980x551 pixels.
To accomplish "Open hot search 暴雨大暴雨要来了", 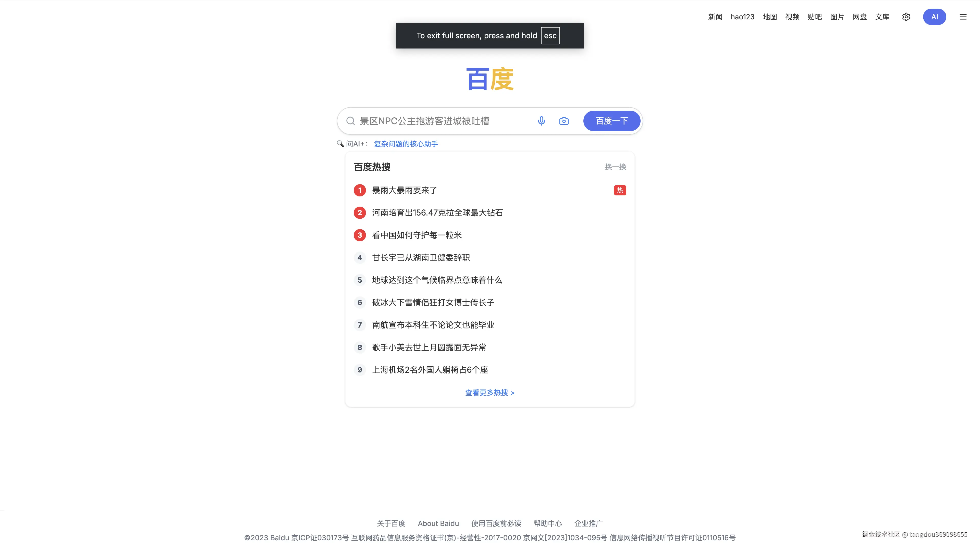I will (405, 190).
